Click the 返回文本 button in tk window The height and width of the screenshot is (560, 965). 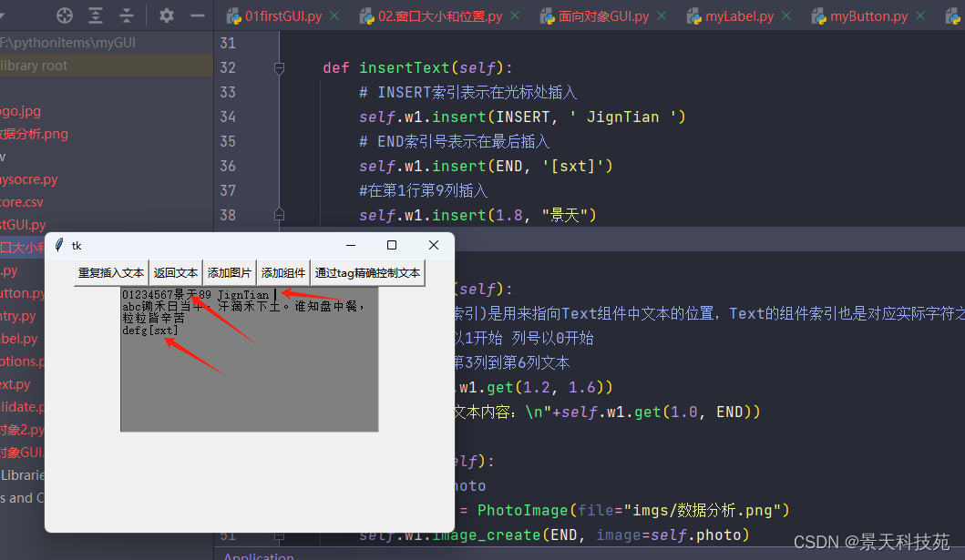175,273
